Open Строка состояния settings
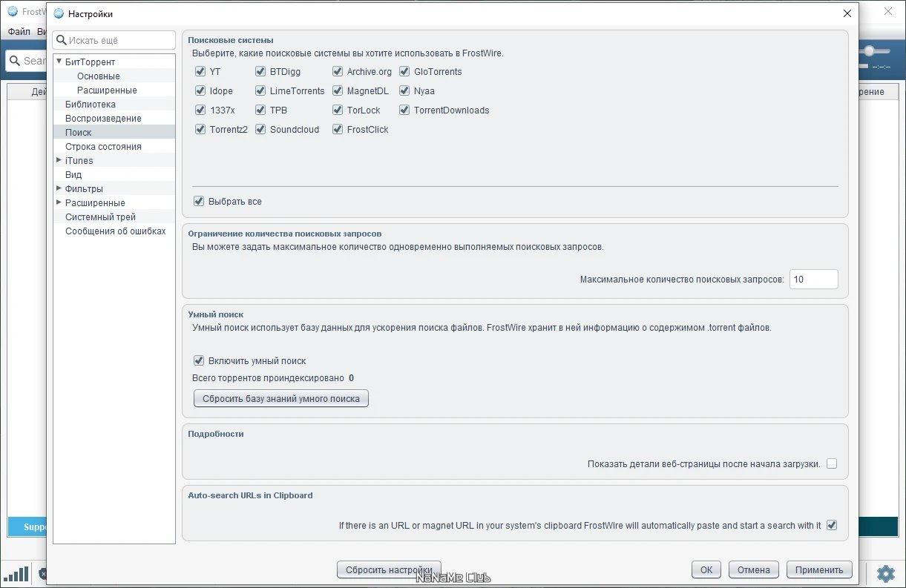This screenshot has width=906, height=588. point(103,147)
